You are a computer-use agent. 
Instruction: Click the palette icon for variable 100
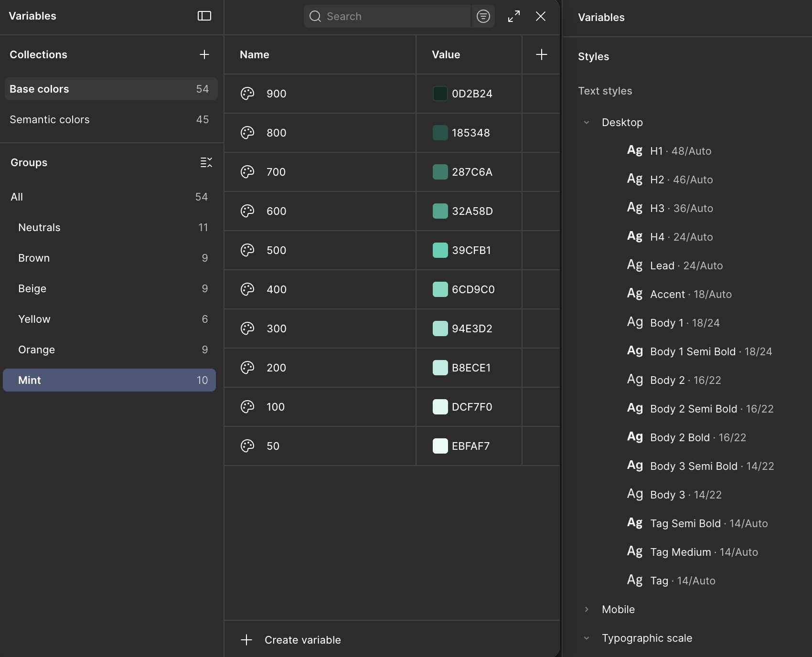point(247,407)
